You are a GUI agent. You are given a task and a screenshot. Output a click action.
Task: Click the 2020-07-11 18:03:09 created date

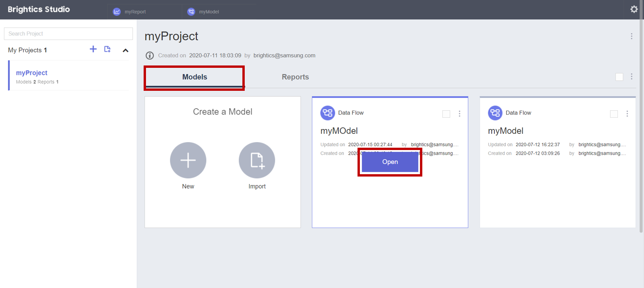tap(215, 55)
